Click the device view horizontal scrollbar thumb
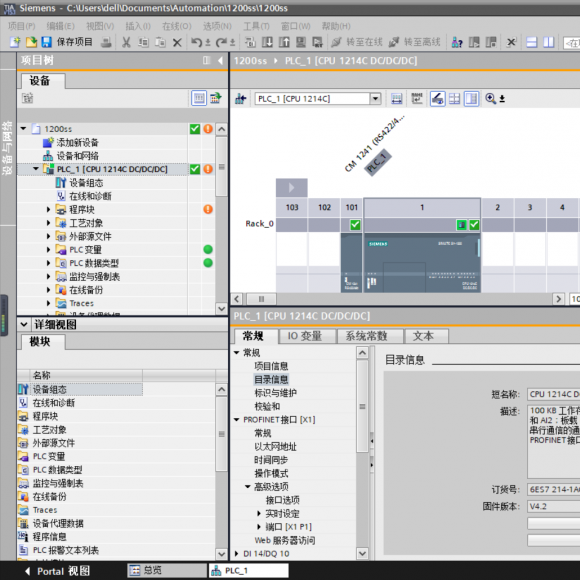This screenshot has width=580, height=580. click(x=262, y=299)
